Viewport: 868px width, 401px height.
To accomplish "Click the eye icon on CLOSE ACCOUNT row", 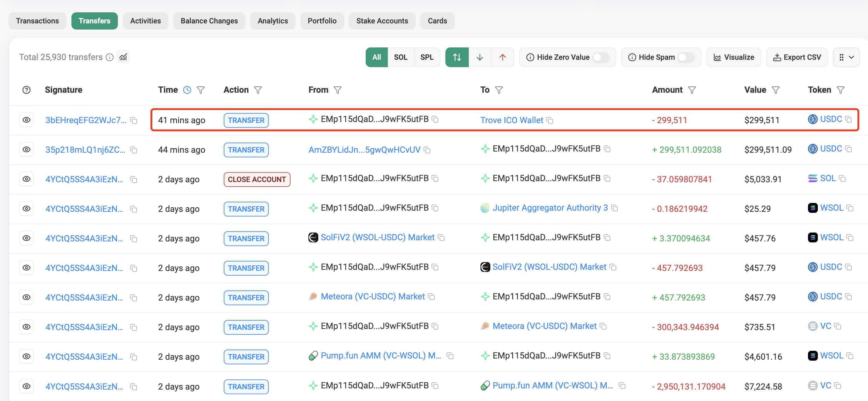I will click(x=26, y=179).
